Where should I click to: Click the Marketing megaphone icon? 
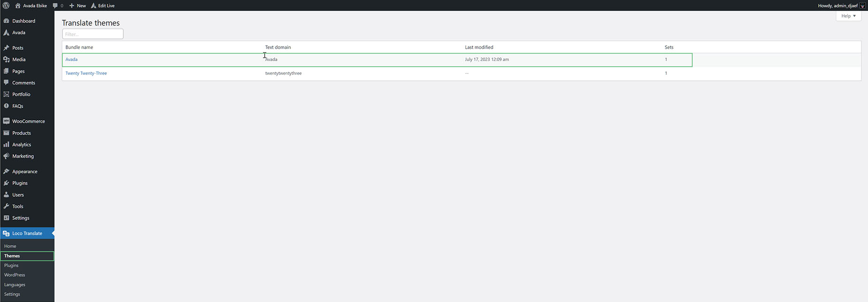6,156
